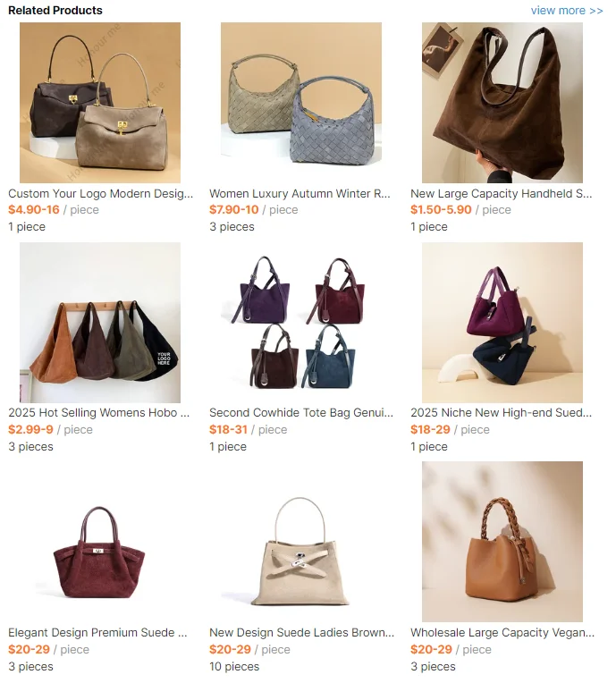
Task: Open 'Wholesale Large Capacity Vegan...' title
Action: (x=502, y=632)
